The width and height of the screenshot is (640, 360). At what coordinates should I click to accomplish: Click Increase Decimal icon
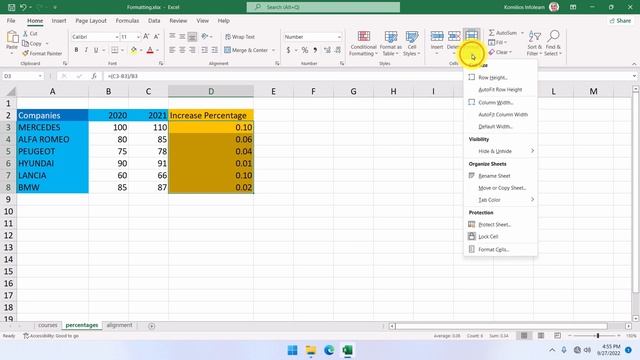click(327, 50)
